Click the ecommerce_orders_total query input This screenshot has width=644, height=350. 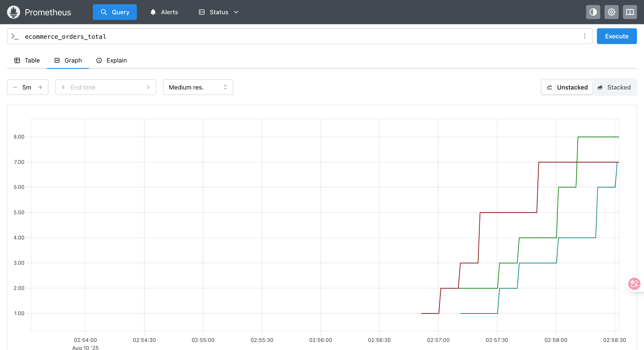(x=300, y=37)
